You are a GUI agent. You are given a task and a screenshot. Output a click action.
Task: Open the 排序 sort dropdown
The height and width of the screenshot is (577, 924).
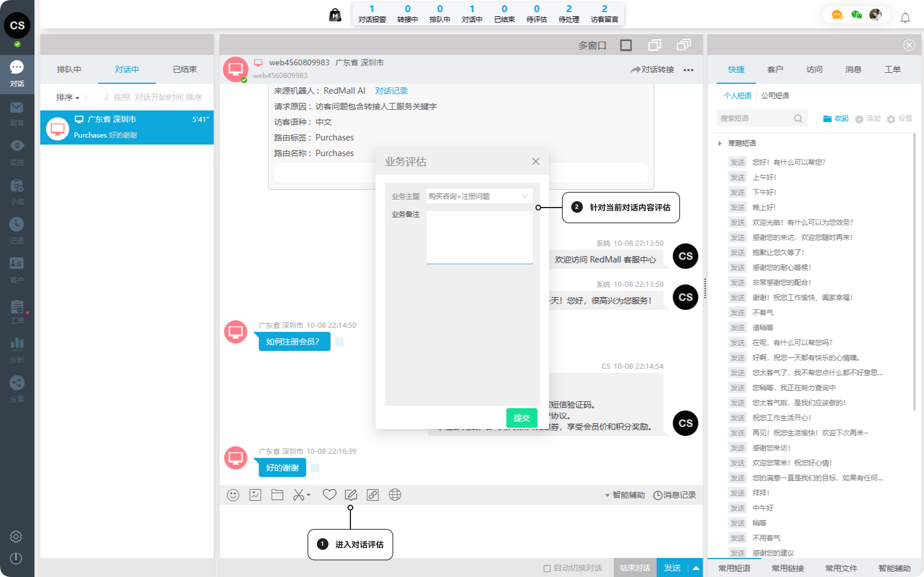68,98
